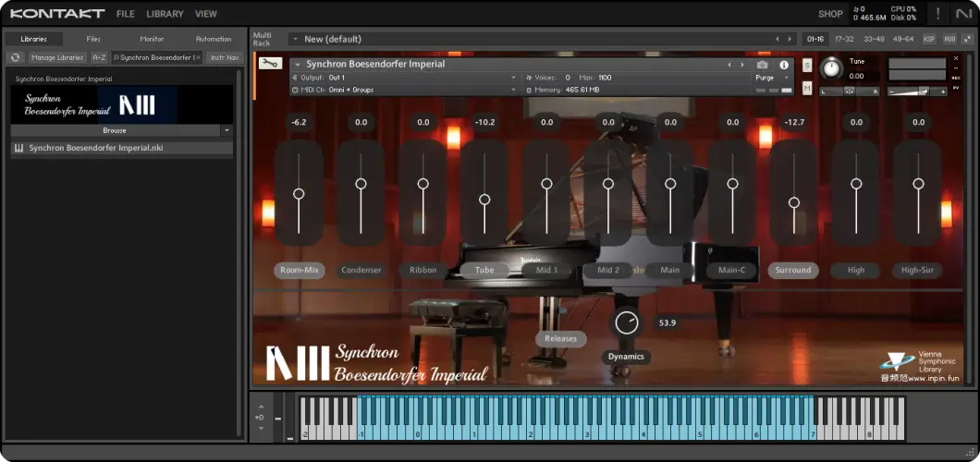
Task: Refresh the libraries list
Action: pos(15,57)
